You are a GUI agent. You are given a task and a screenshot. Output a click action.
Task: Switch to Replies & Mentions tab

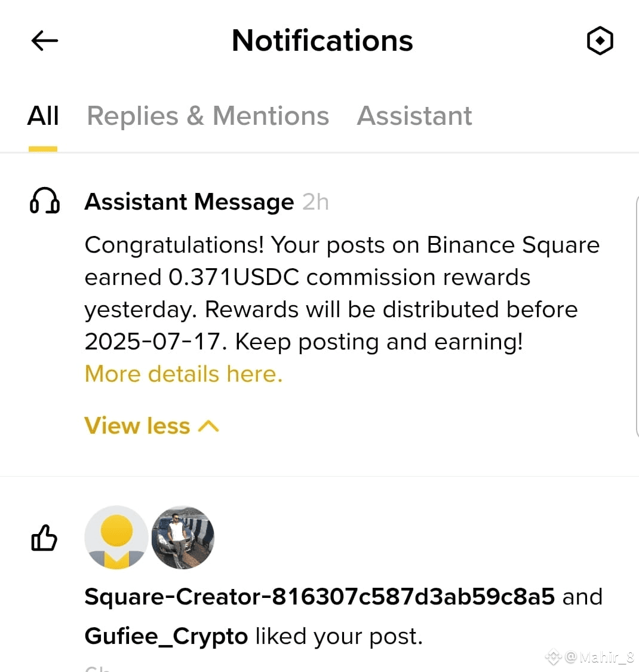[x=208, y=116]
